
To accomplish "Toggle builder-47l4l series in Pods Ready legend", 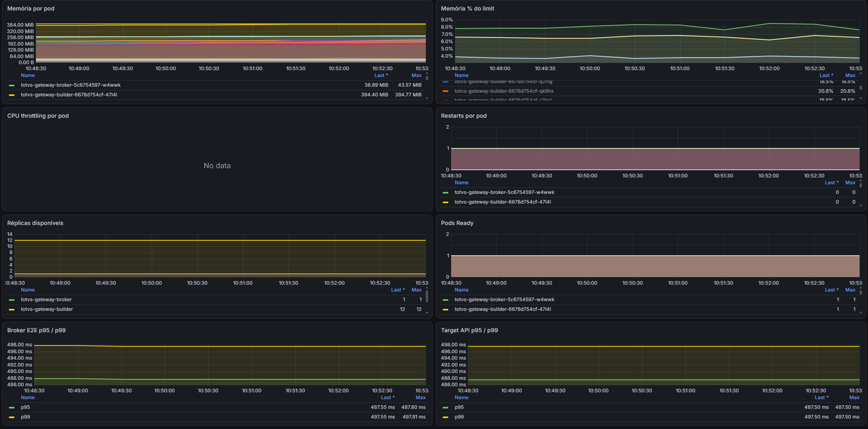I will click(x=503, y=309).
